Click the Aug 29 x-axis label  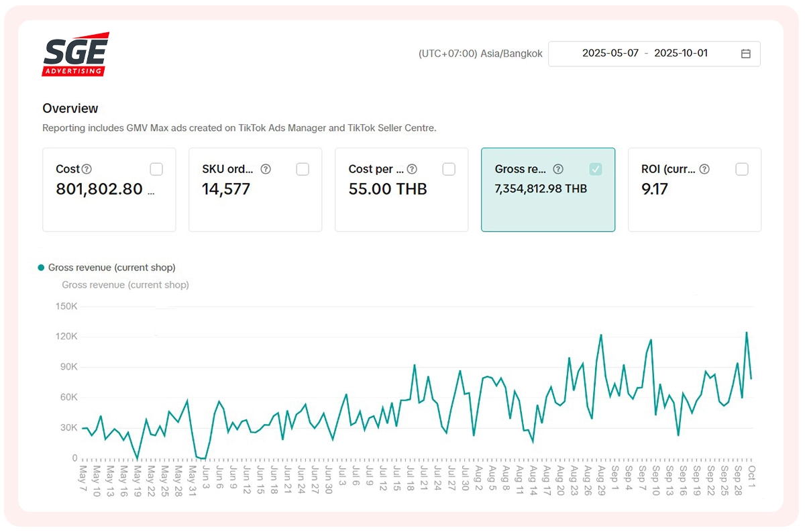coord(601,481)
